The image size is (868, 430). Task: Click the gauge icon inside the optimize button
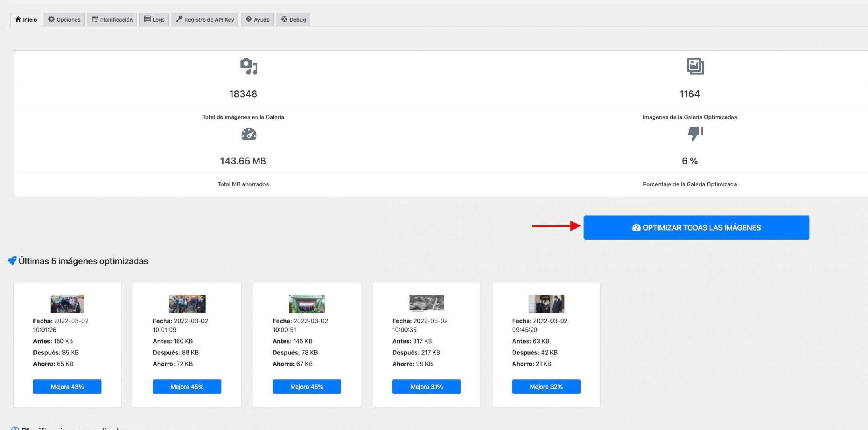click(x=636, y=228)
